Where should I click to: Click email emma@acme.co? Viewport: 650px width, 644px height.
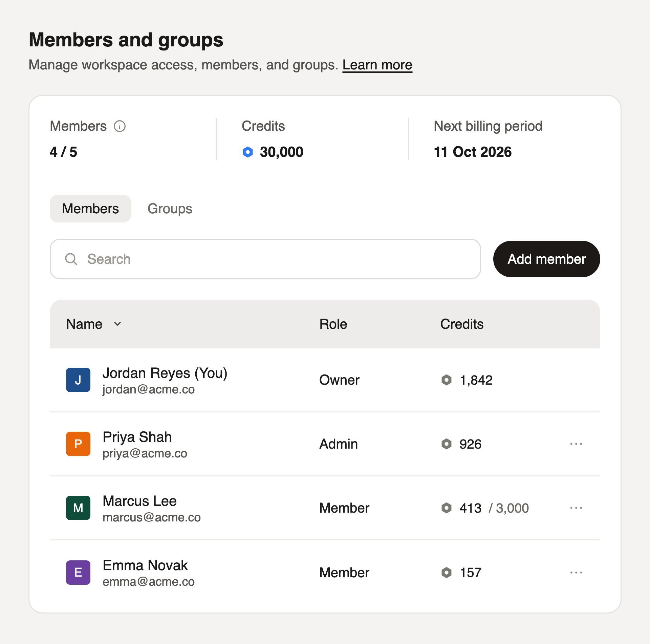[x=149, y=582]
